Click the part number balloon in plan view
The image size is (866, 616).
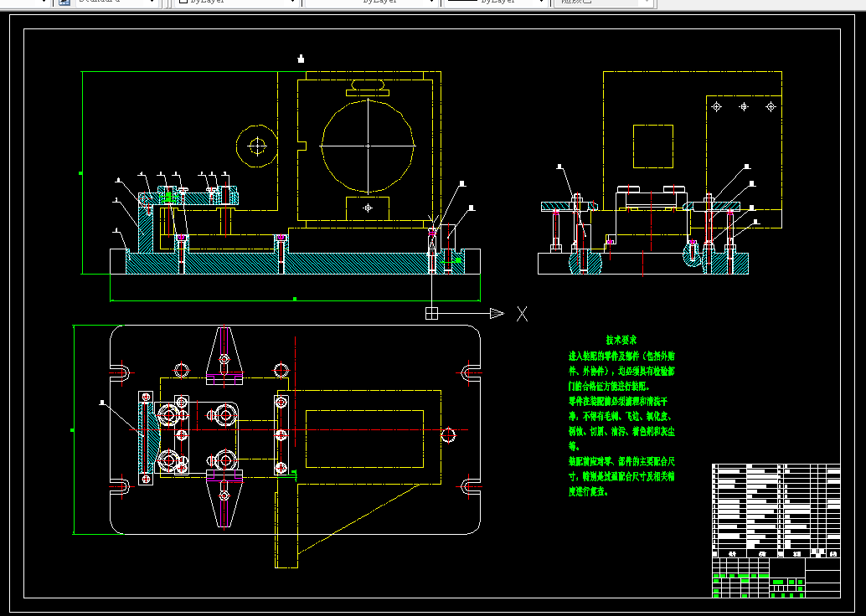pos(101,403)
